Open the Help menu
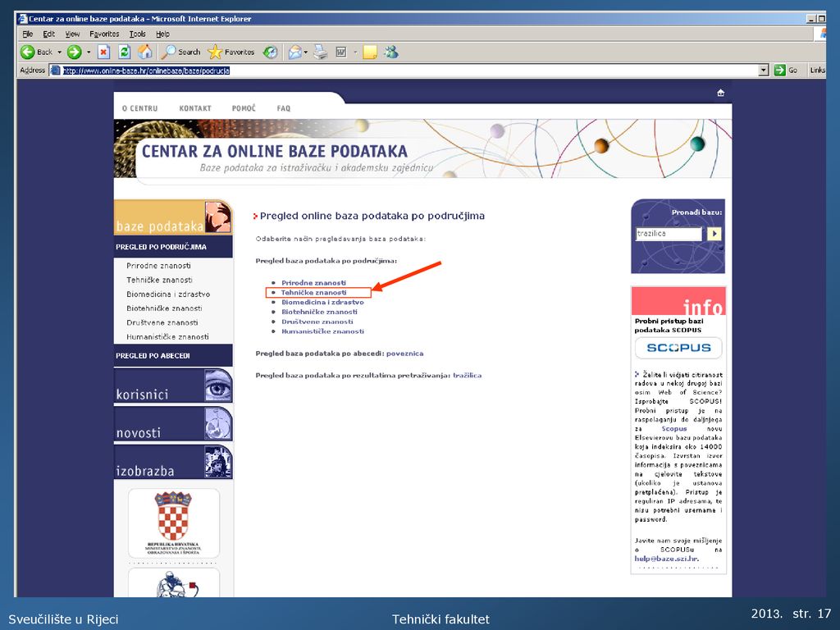 click(x=162, y=34)
